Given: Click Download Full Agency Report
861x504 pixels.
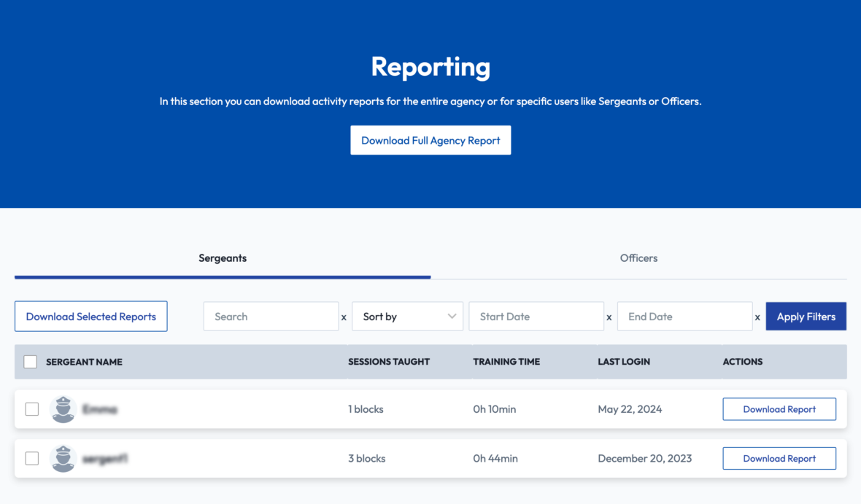Looking at the screenshot, I should [x=430, y=140].
